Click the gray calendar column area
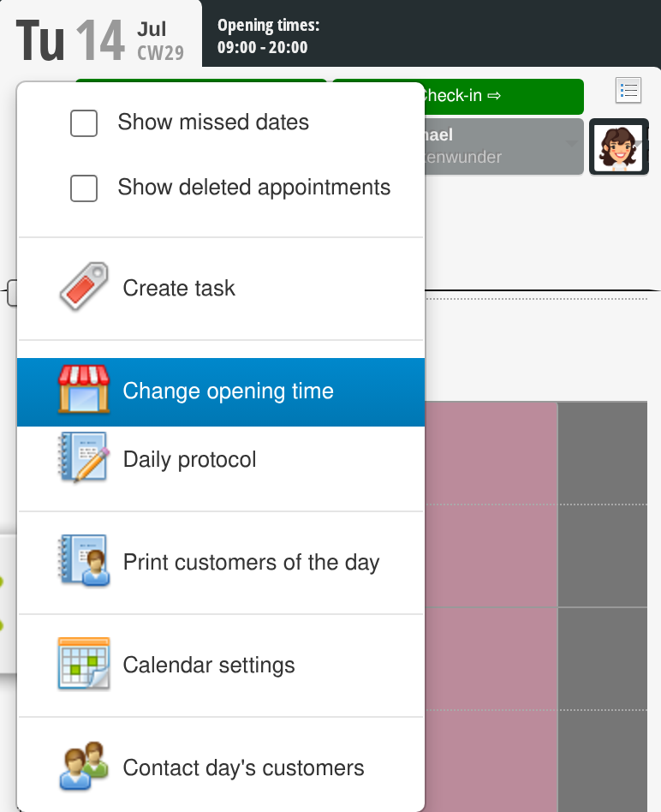The image size is (661, 812). point(603,606)
